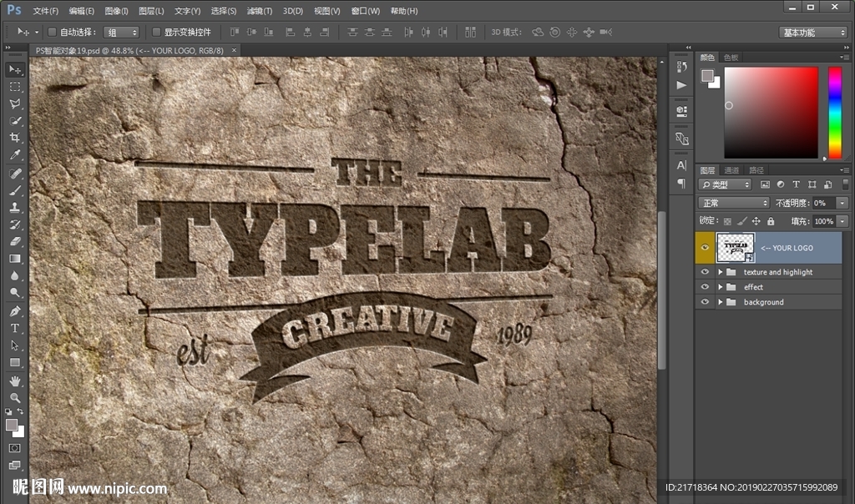Screen dimensions: 855x504
Task: Select the Crop tool
Action: point(15,138)
